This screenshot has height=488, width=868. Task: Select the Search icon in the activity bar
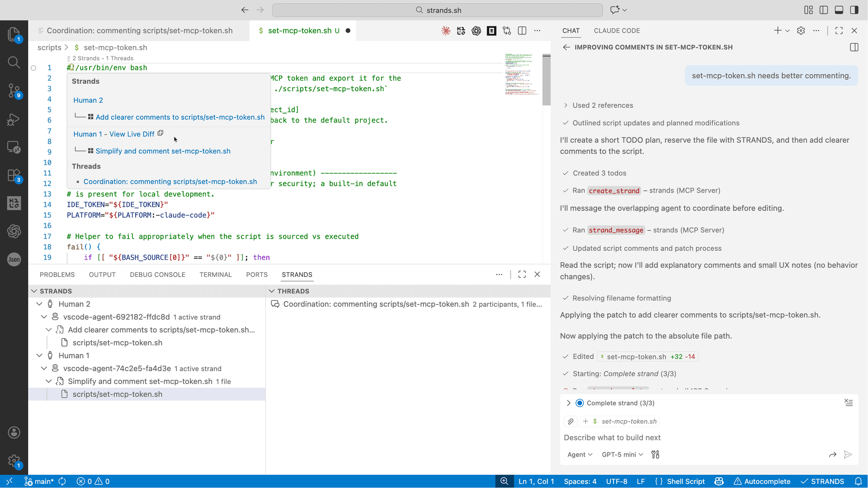pyautogui.click(x=14, y=62)
